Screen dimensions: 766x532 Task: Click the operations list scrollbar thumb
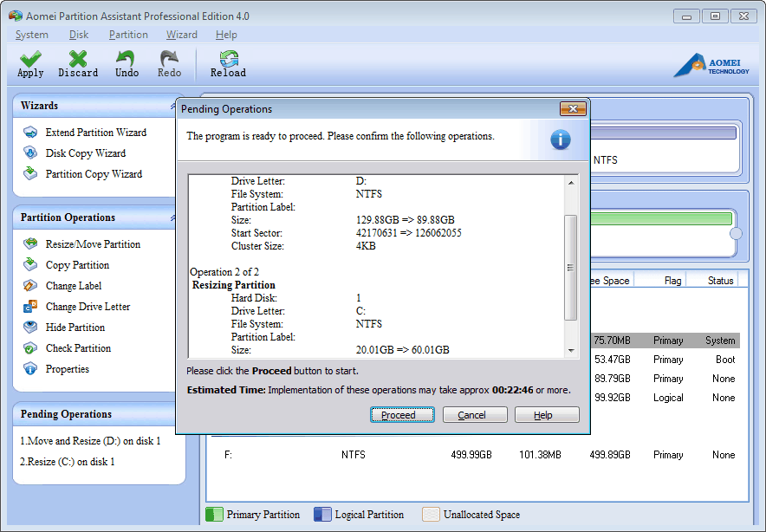pos(570,267)
